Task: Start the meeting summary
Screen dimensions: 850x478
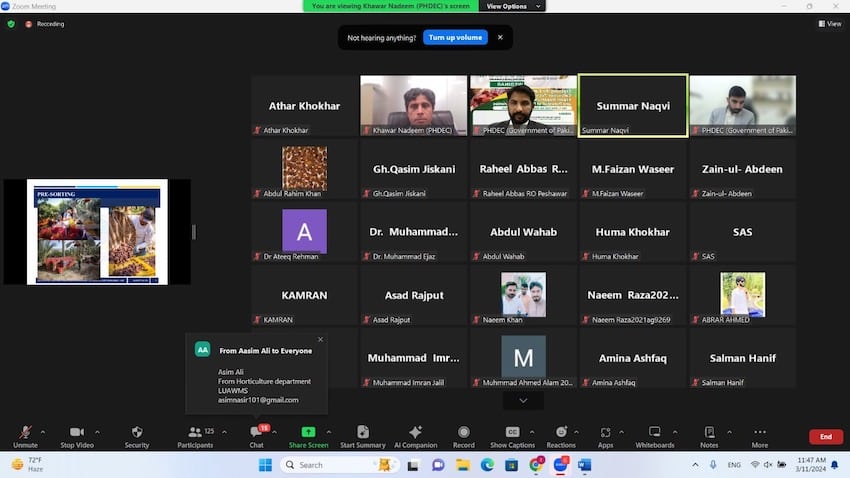Action: pos(362,436)
